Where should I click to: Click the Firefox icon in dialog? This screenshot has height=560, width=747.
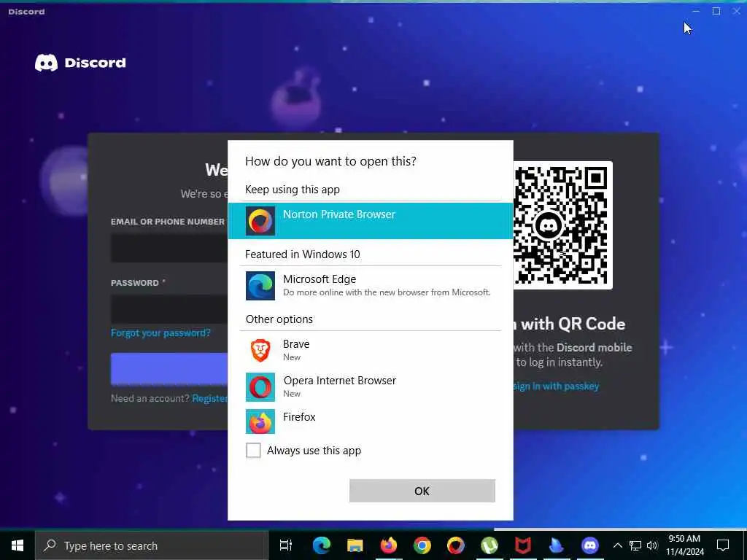260,421
